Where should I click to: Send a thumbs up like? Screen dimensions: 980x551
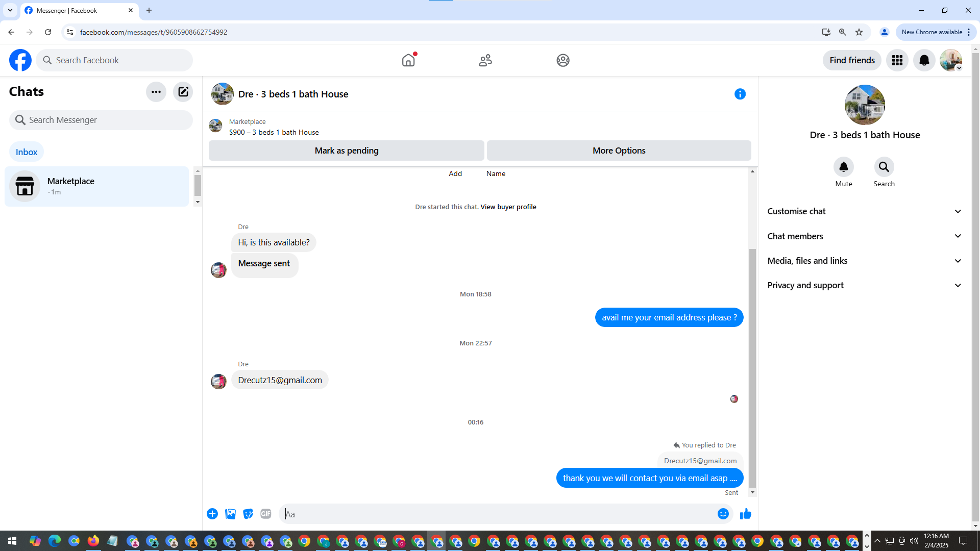point(746,514)
